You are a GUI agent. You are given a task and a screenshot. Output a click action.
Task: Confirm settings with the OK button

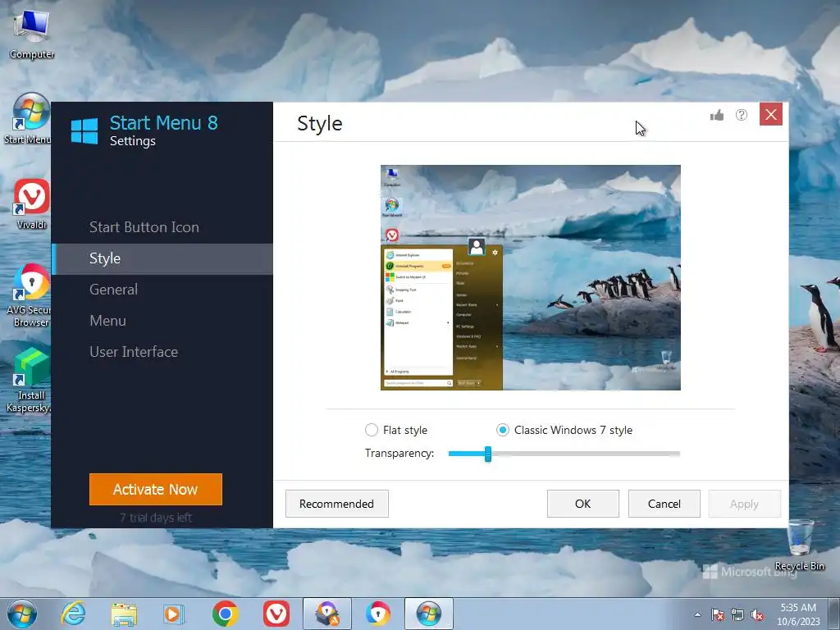coord(583,504)
